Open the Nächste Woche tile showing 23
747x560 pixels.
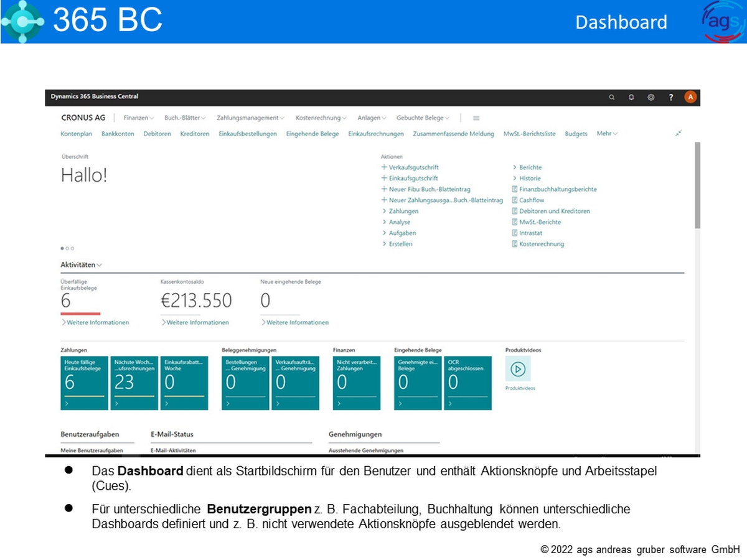click(x=134, y=383)
